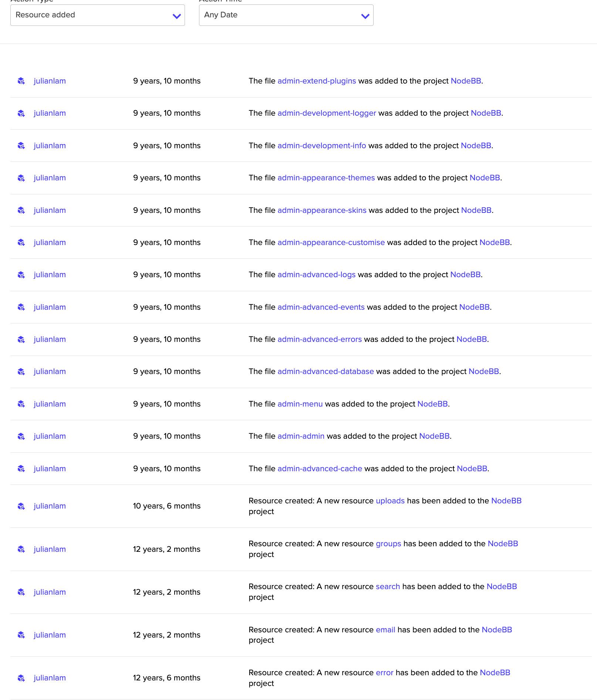Image resolution: width=597 pixels, height=700 pixels.
Task: Open the admin-extend-plugins file link
Action: (x=317, y=81)
